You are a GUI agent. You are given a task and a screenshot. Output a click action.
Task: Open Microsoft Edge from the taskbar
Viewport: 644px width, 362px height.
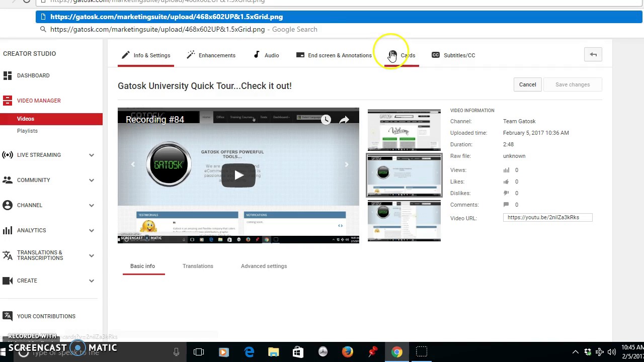[x=249, y=352]
